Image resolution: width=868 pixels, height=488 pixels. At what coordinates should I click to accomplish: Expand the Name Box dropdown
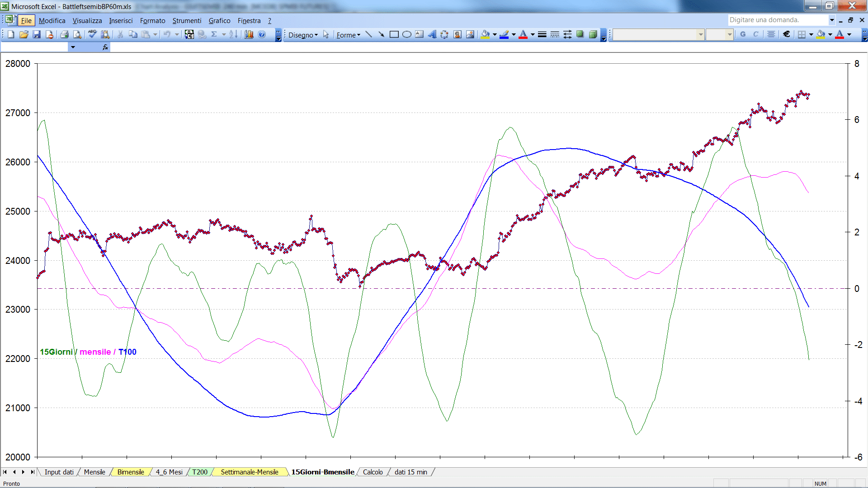(73, 47)
